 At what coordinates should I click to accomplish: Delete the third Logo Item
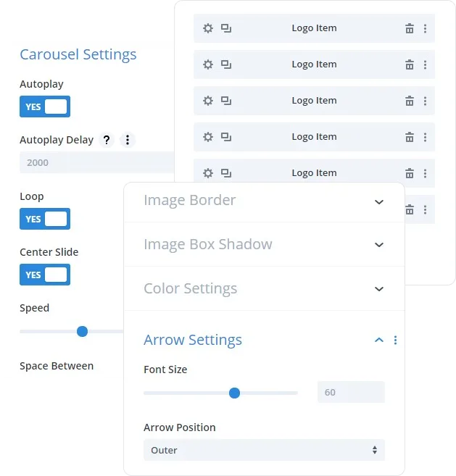click(x=409, y=101)
